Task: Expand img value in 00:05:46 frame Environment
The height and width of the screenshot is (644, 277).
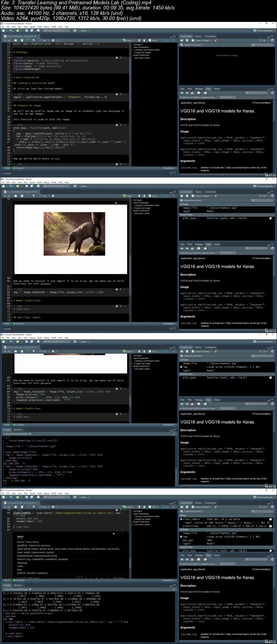Action: click(x=181, y=367)
